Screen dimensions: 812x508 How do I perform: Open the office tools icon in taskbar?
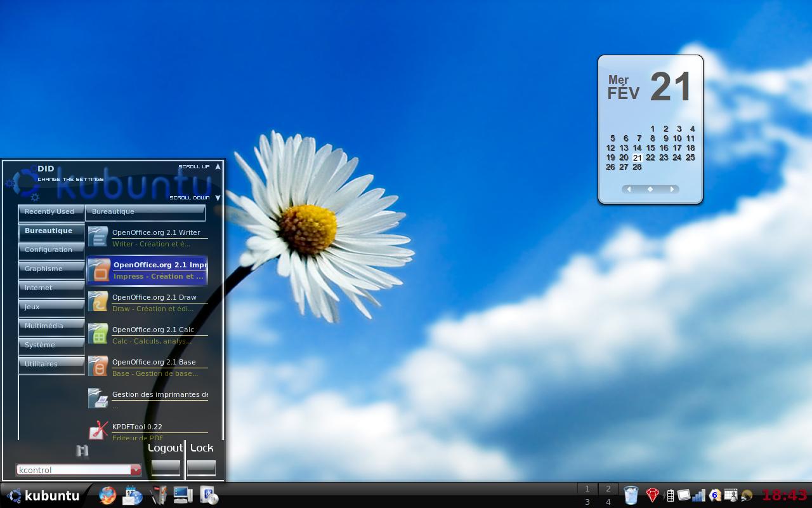(x=159, y=495)
